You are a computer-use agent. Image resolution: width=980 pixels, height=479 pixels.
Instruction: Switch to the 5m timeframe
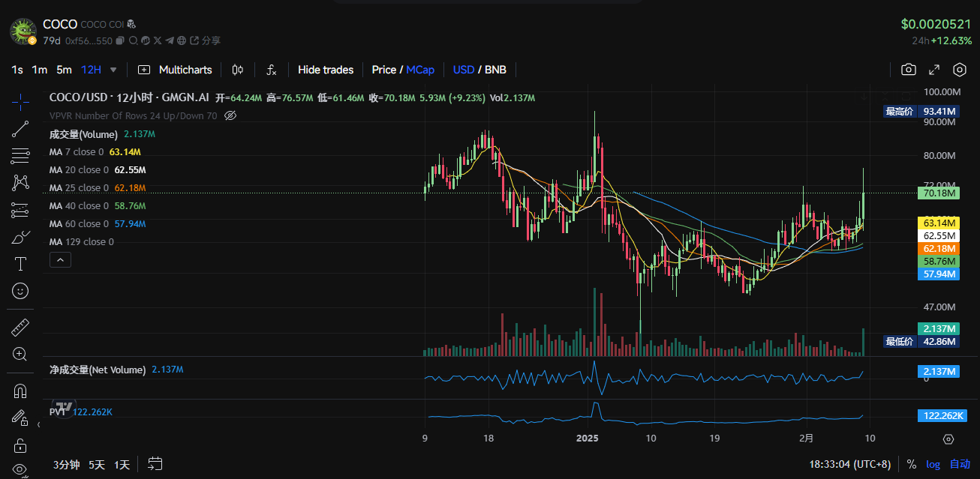[x=65, y=70]
